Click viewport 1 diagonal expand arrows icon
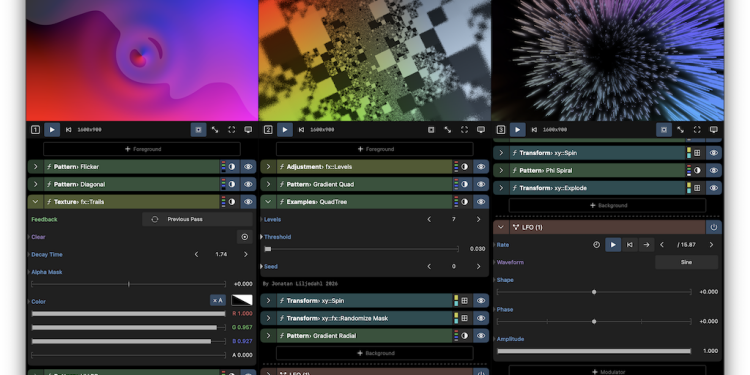 (215, 130)
